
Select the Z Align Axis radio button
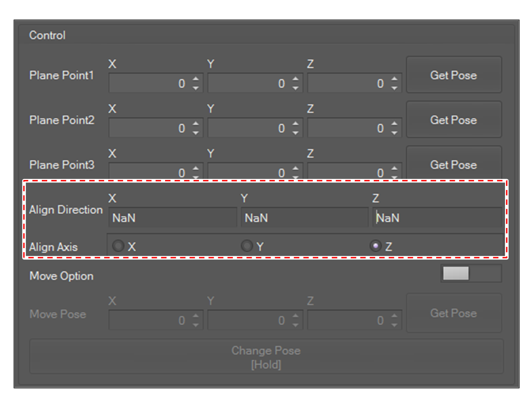click(376, 246)
